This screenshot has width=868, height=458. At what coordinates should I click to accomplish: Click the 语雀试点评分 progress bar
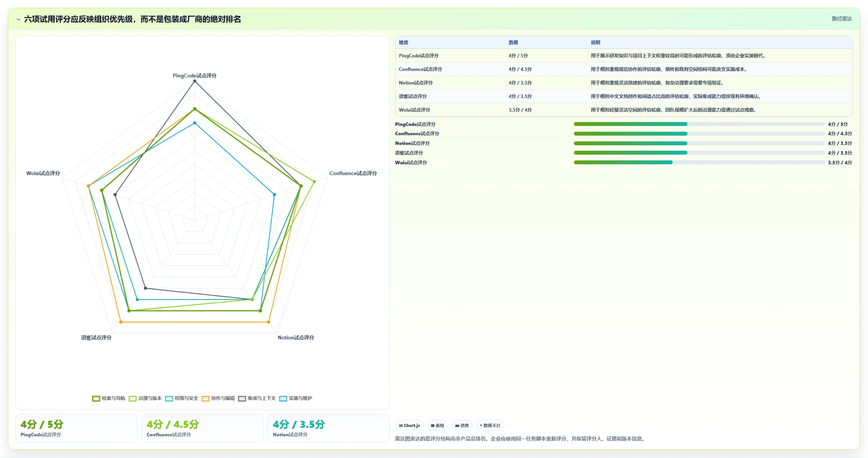[699, 153]
